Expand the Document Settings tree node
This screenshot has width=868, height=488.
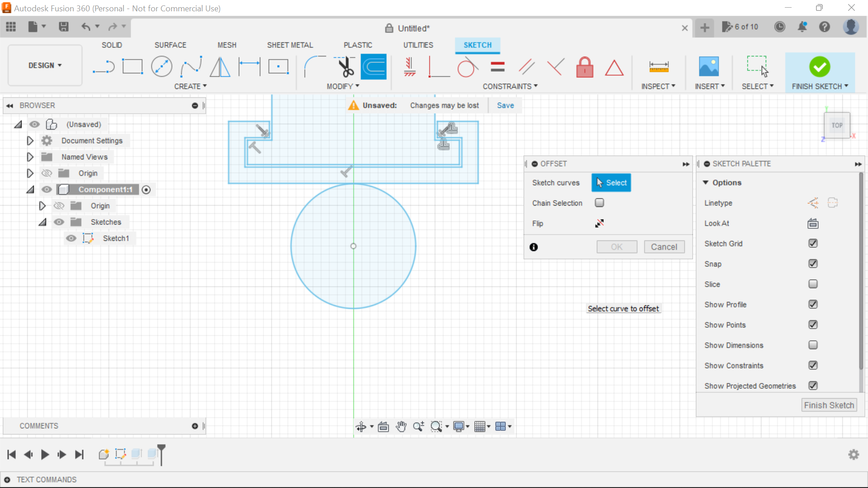pos(30,141)
